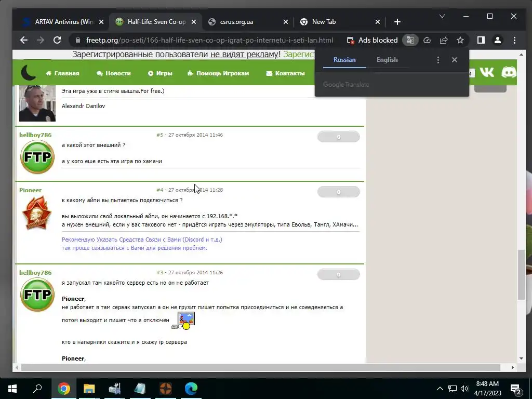This screenshot has height=399, width=532.
Task: Open the site's Discord icon
Action: (509, 72)
